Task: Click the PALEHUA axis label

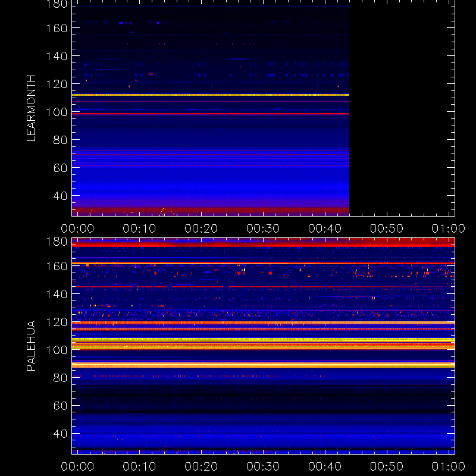Action: point(32,346)
